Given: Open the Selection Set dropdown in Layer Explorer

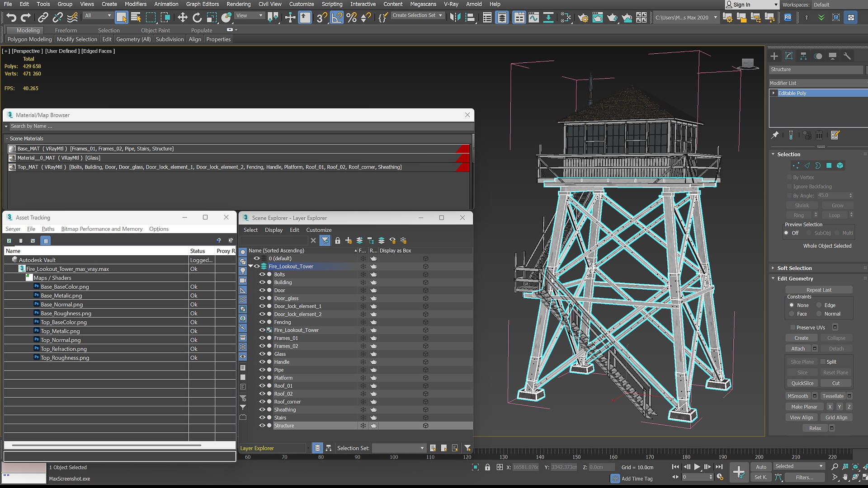Looking at the screenshot, I should 399,448.
